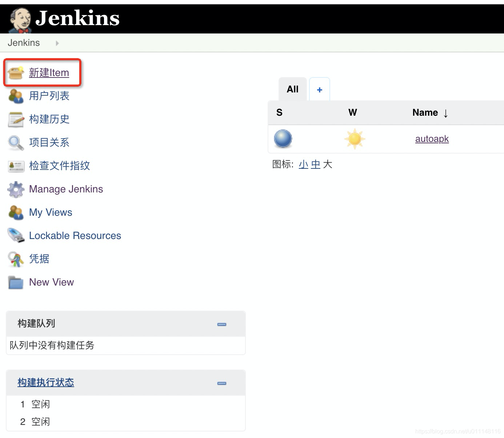Select the All view tab
Viewport: 504px width, 438px height.
pos(293,89)
